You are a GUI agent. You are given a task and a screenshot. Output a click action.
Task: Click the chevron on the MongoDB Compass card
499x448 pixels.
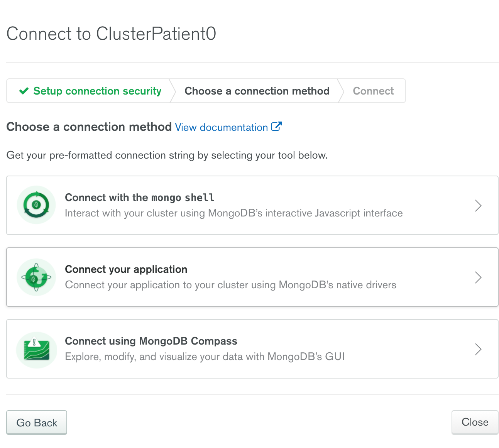coord(479,349)
